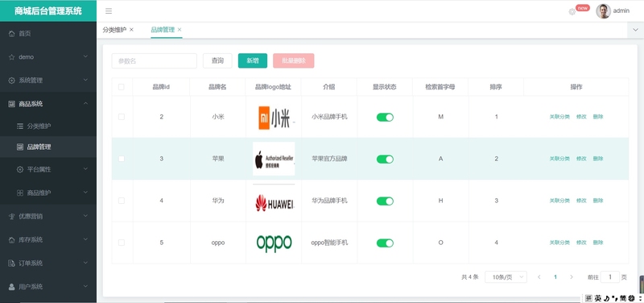Click the 优惠营销 icon in sidebar
644x303 pixels.
coord(12,216)
